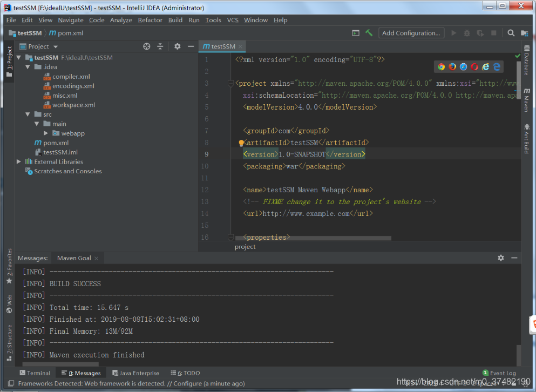
Task: Open the Database side tool window
Action: tap(526, 60)
